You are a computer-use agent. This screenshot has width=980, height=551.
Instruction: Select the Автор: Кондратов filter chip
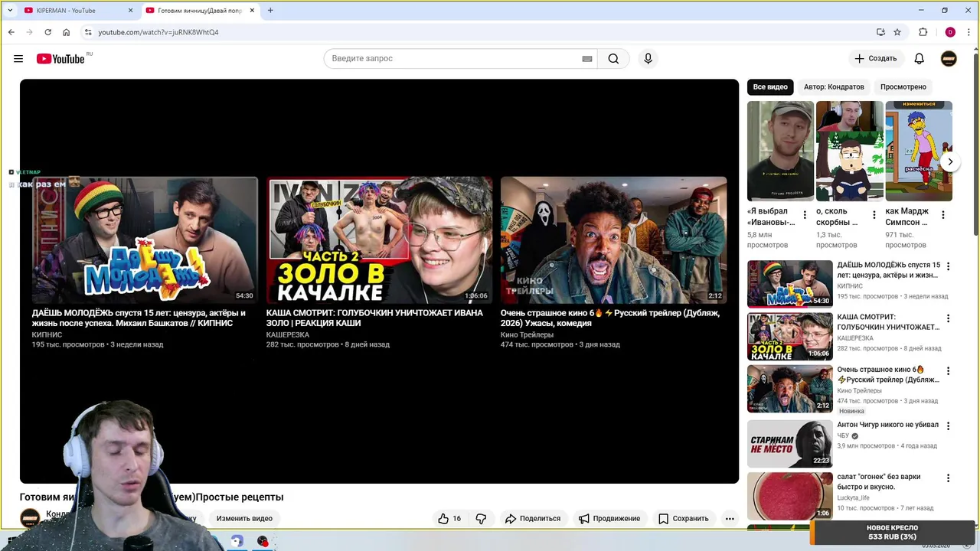(834, 87)
